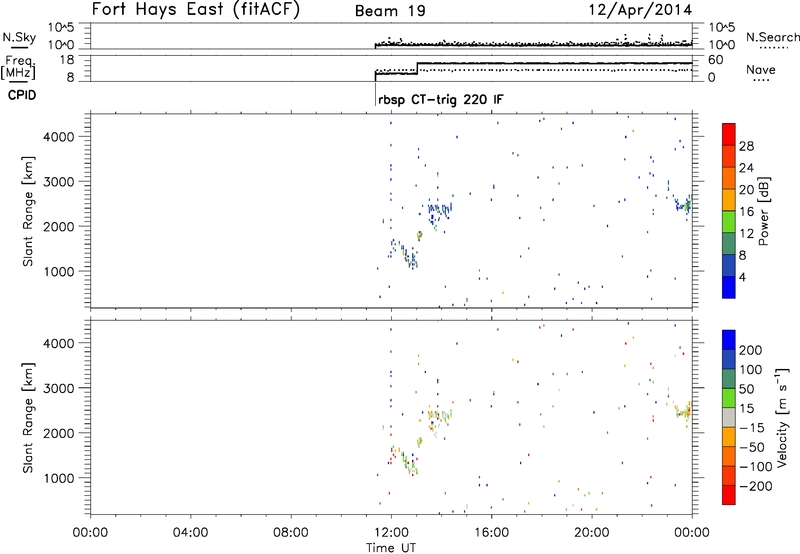
Task: Click the right '10^0' noise axis tick
Action: click(x=722, y=45)
